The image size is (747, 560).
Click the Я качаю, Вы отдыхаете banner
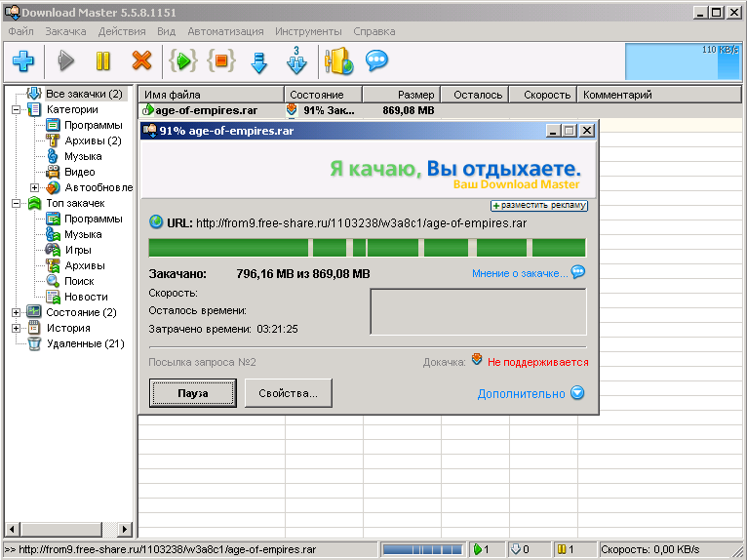(x=369, y=169)
